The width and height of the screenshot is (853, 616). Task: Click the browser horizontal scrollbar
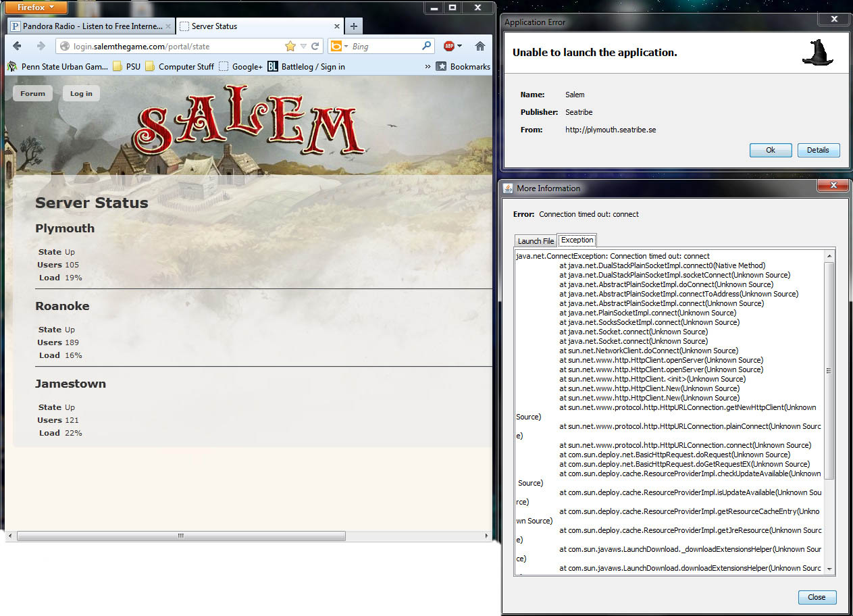click(x=181, y=536)
